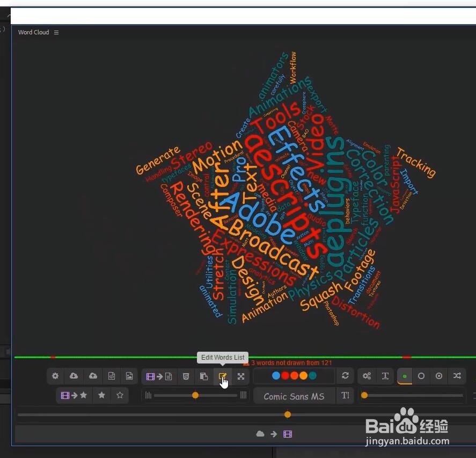Click the filled star icon
This screenshot has width=476, height=458.
pyautogui.click(x=102, y=395)
